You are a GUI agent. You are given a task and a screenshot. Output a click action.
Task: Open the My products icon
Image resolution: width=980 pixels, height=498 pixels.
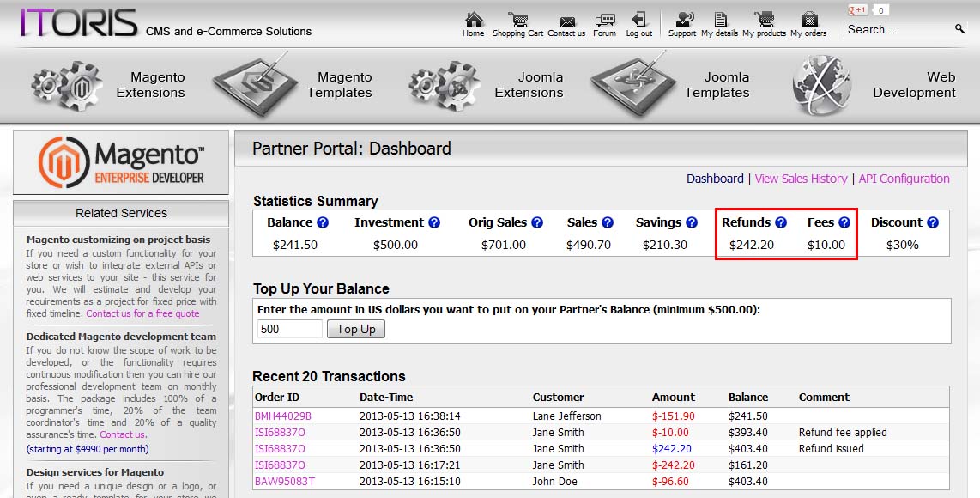[x=765, y=20]
